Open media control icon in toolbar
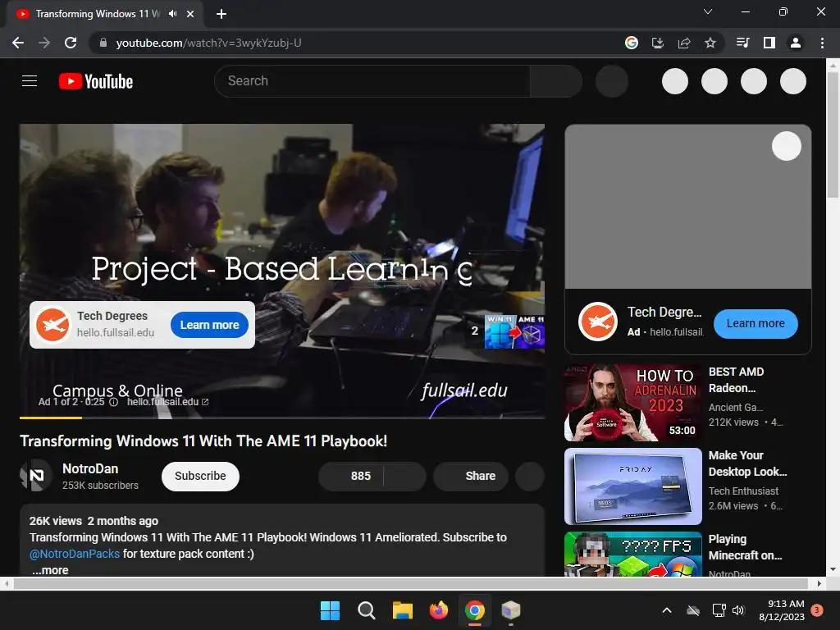Screen dimensions: 840x630 click(742, 43)
